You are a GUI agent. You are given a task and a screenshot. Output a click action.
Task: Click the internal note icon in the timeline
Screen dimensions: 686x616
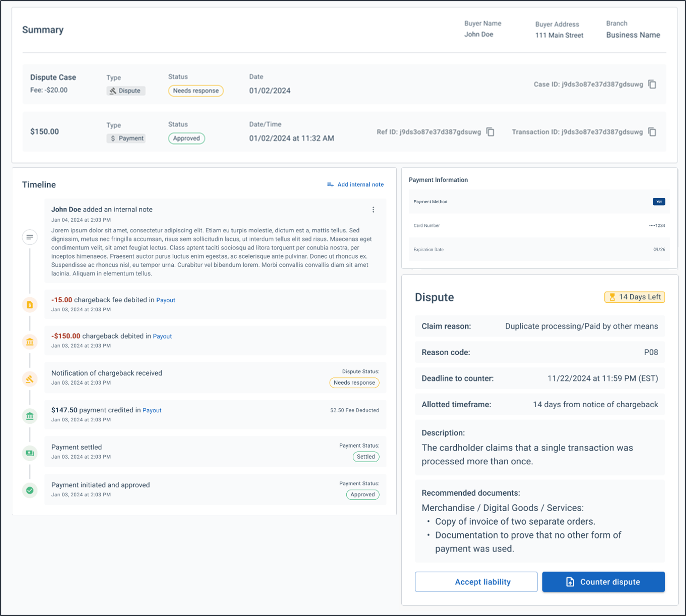click(30, 237)
